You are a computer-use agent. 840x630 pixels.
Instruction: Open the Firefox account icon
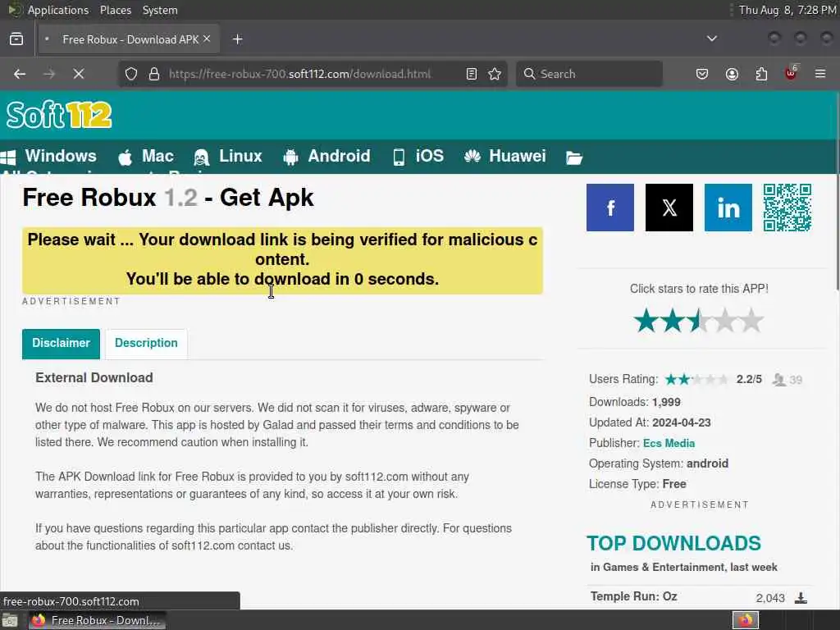tap(732, 74)
